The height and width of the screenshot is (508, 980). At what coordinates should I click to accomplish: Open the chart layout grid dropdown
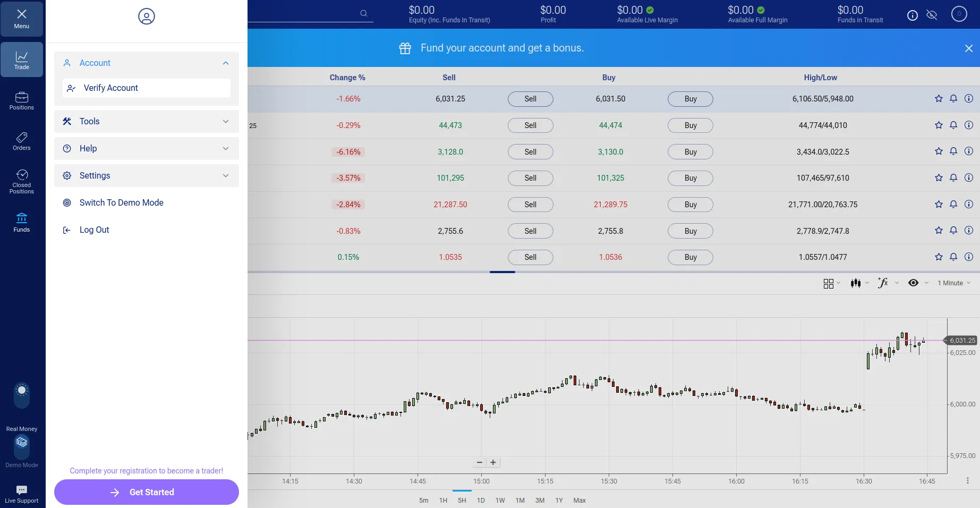click(832, 283)
